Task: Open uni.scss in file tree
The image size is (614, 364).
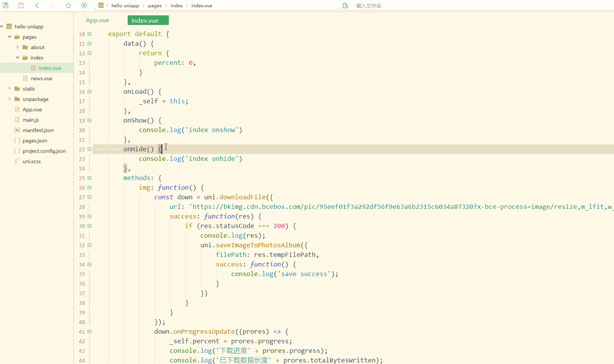Action: (x=32, y=161)
